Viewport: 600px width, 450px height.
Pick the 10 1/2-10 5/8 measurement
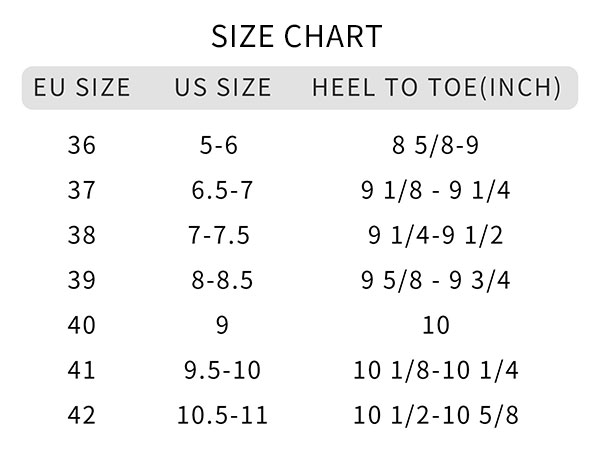[436, 415]
